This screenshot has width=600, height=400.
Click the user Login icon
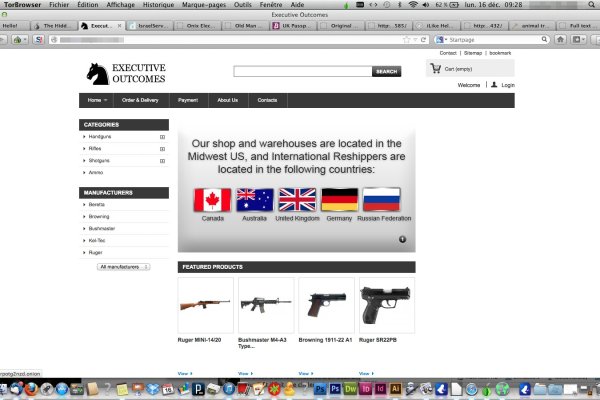click(x=493, y=85)
